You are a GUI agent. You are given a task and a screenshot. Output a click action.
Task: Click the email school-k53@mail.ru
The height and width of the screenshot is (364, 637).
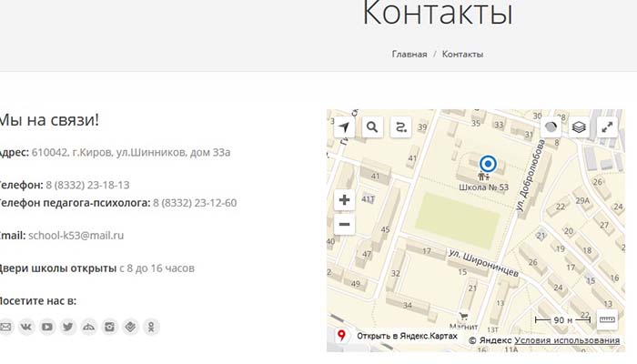[x=76, y=236]
